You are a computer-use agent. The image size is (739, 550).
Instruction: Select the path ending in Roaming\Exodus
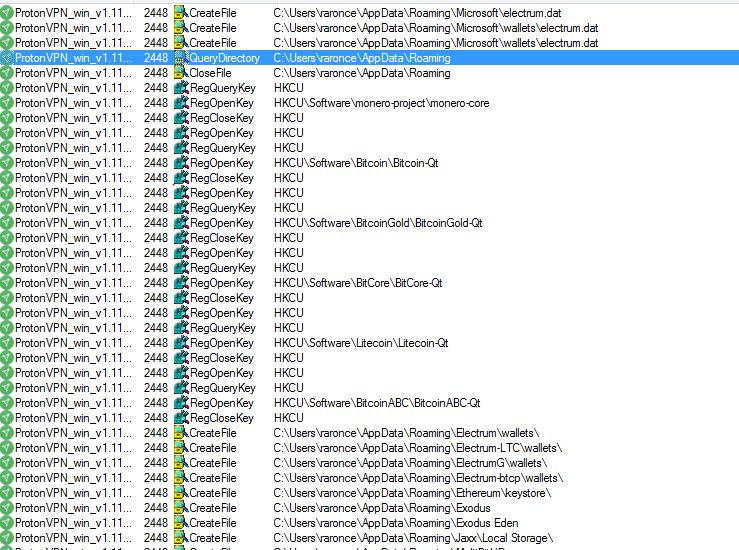tap(382, 508)
